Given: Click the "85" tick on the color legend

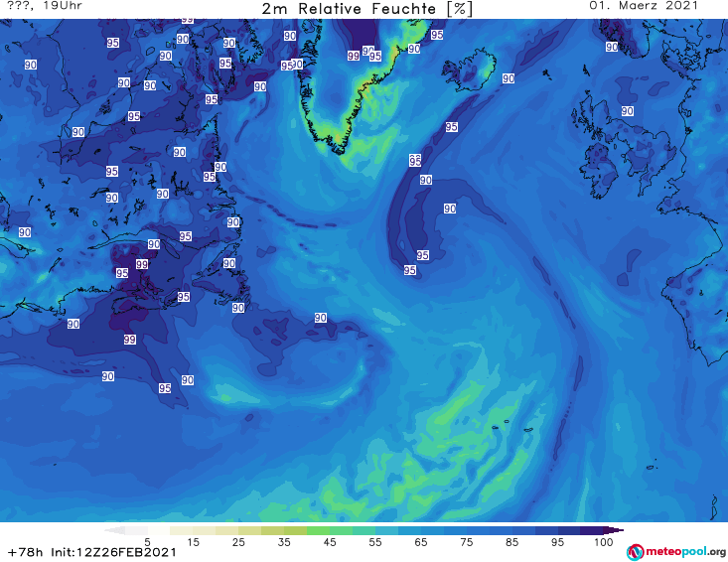Looking at the screenshot, I should 511,542.
